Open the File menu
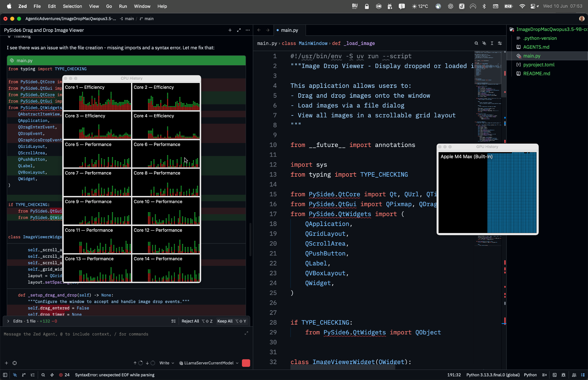This screenshot has height=380, width=588. [x=37, y=6]
